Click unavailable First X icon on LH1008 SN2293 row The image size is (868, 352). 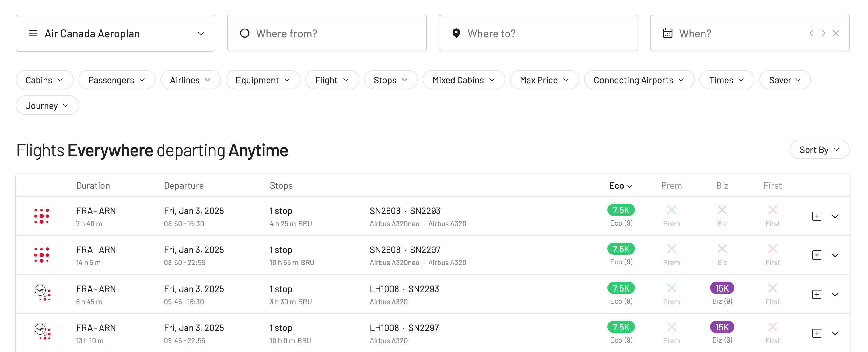pos(772,288)
